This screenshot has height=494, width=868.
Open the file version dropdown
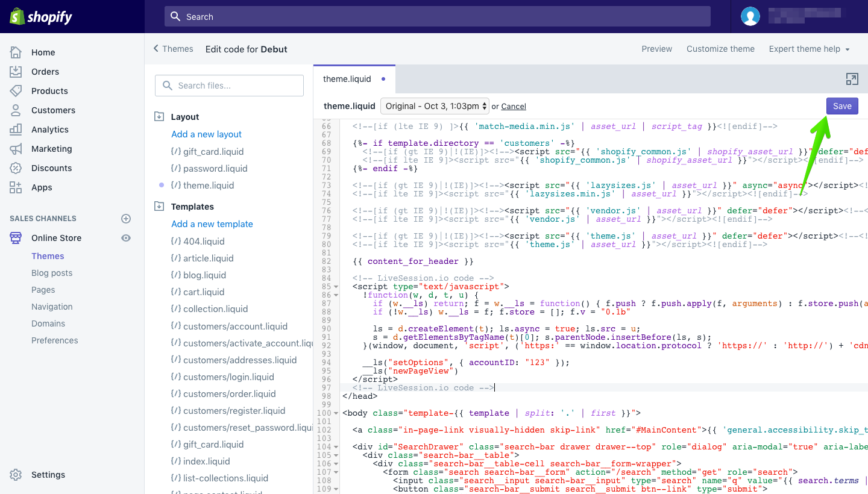coord(434,106)
